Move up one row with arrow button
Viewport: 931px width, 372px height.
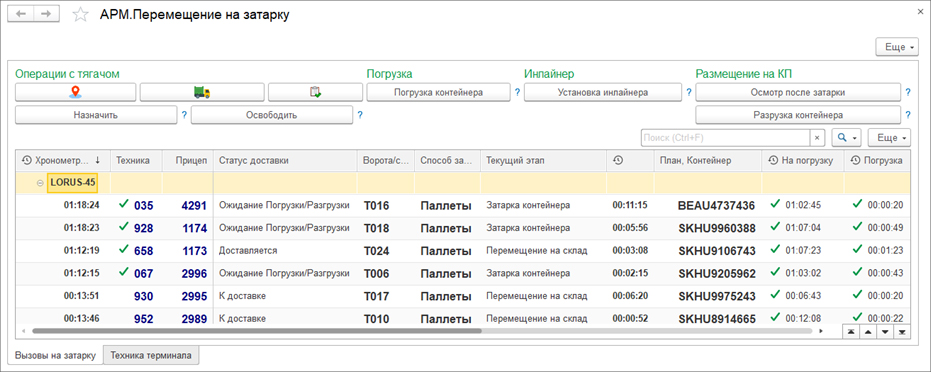pyautogui.click(x=868, y=332)
